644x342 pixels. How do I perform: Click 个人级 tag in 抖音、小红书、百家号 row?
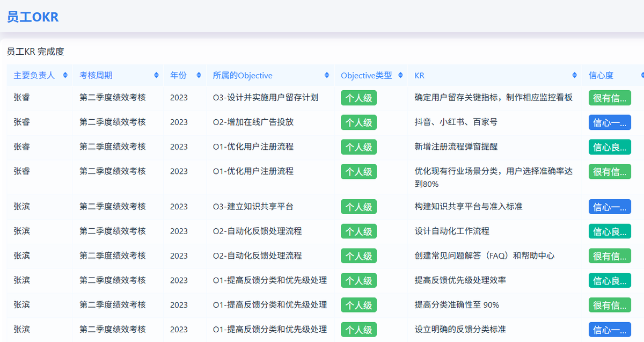click(x=358, y=122)
